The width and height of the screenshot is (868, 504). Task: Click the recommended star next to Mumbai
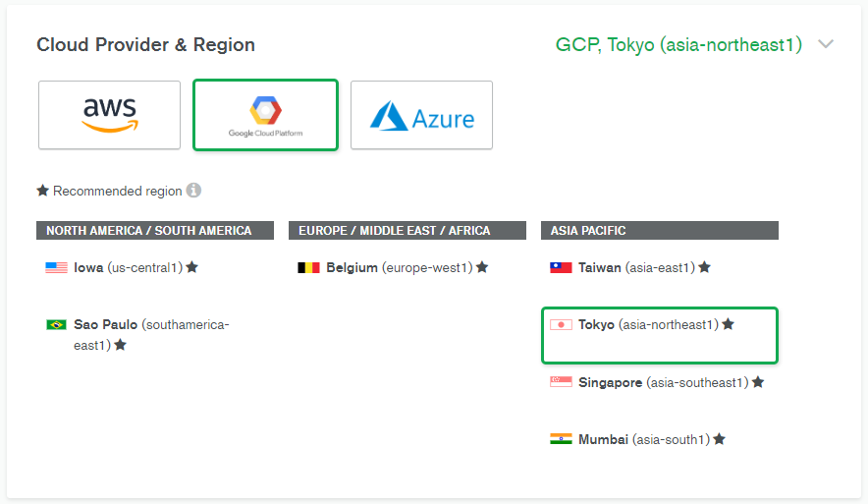[719, 438]
